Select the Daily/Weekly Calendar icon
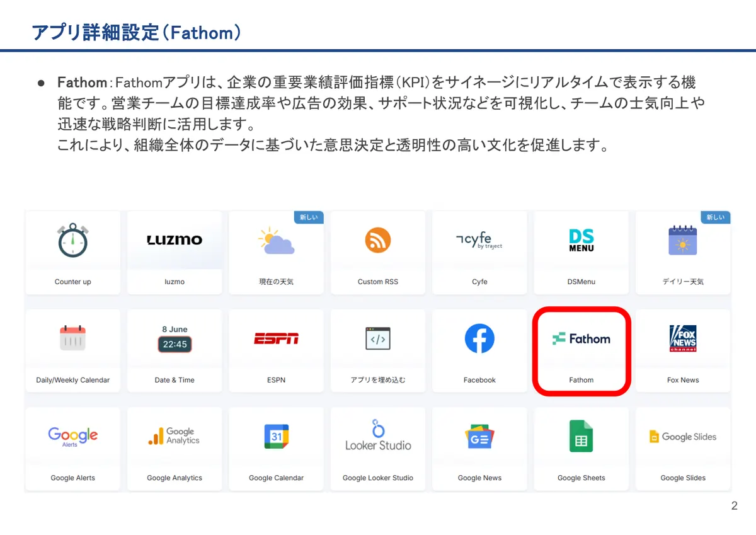Screen dimensions: 756x535 tap(72, 338)
